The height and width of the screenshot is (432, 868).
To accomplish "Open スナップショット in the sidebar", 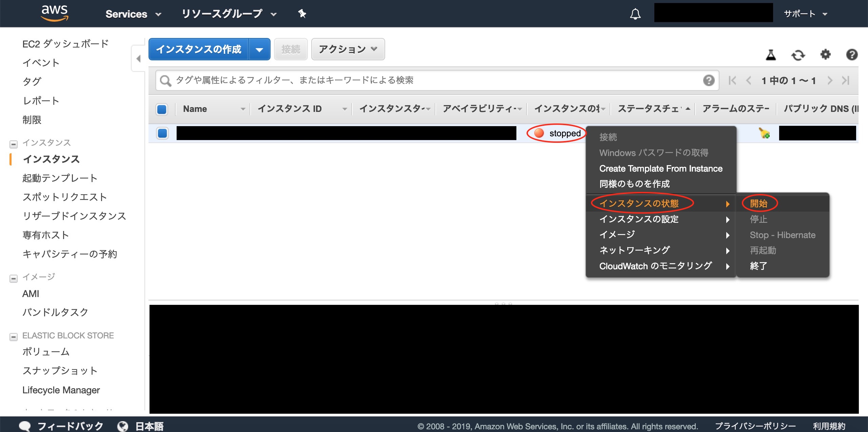I will [60, 371].
